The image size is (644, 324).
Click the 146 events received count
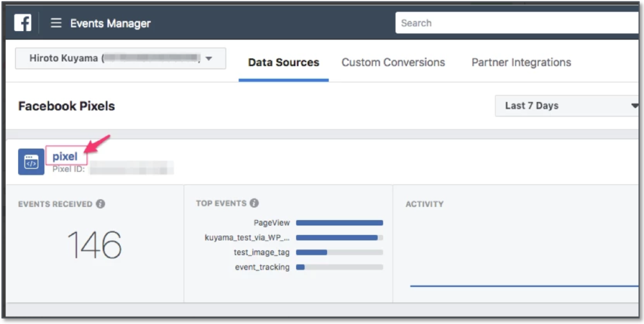pos(94,245)
